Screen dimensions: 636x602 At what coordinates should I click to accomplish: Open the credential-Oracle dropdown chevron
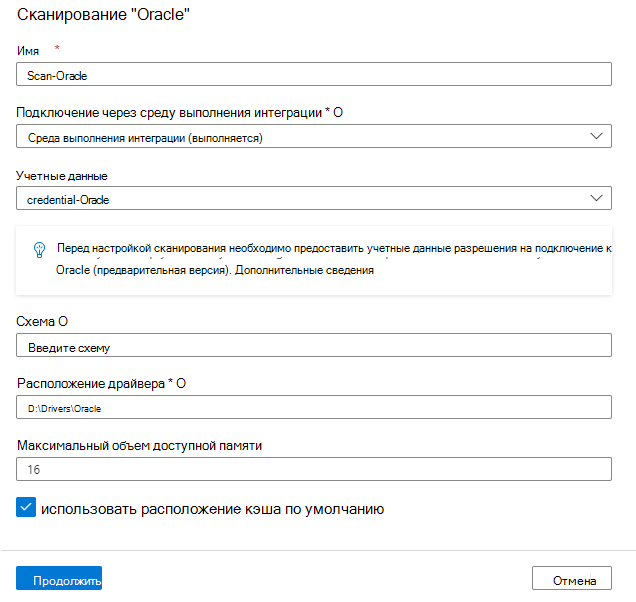pos(596,198)
